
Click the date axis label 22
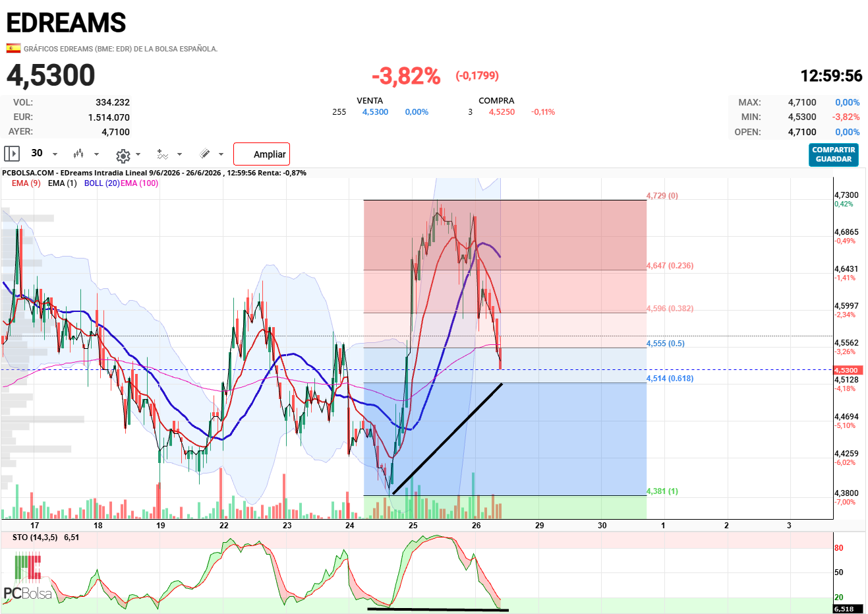tap(224, 526)
